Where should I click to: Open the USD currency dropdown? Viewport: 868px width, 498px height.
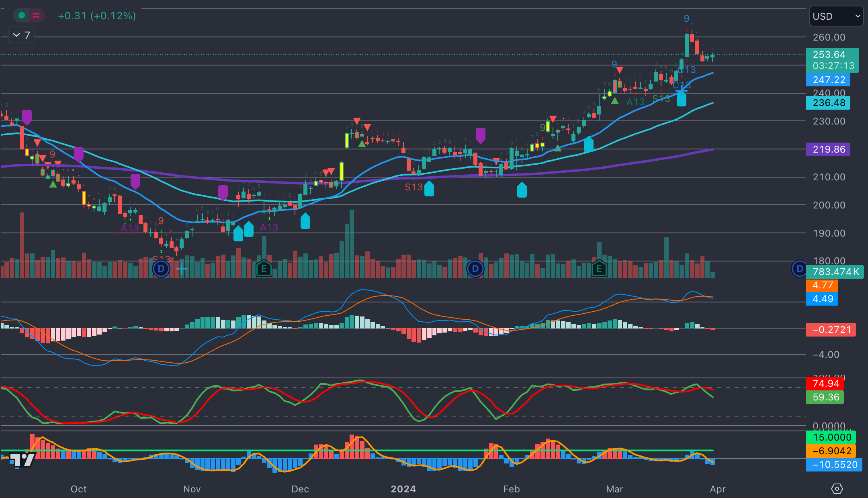pos(836,16)
